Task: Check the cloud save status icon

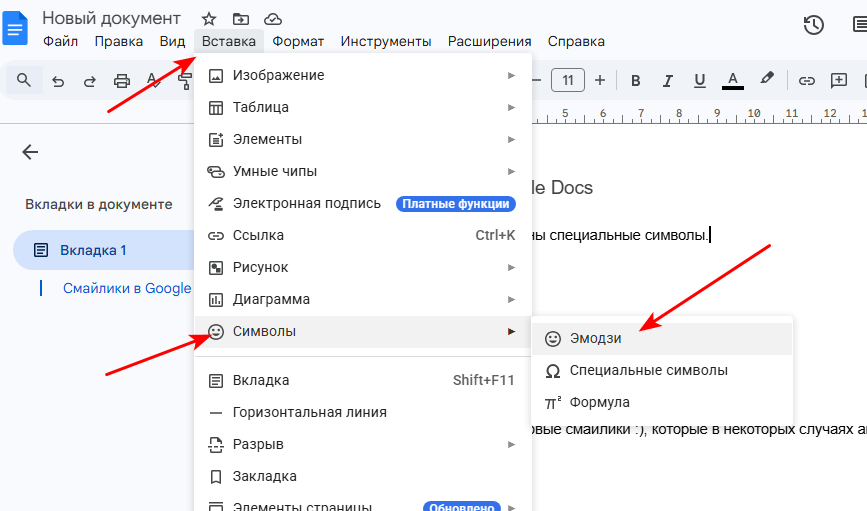Action: tap(273, 19)
